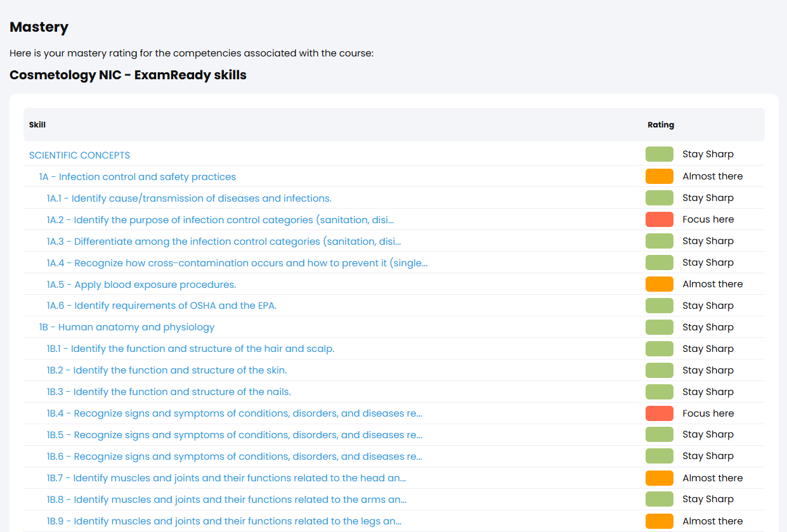Click "Stay Sharp" in the 1B.6 row
This screenshot has height=532, width=787.
click(x=708, y=456)
